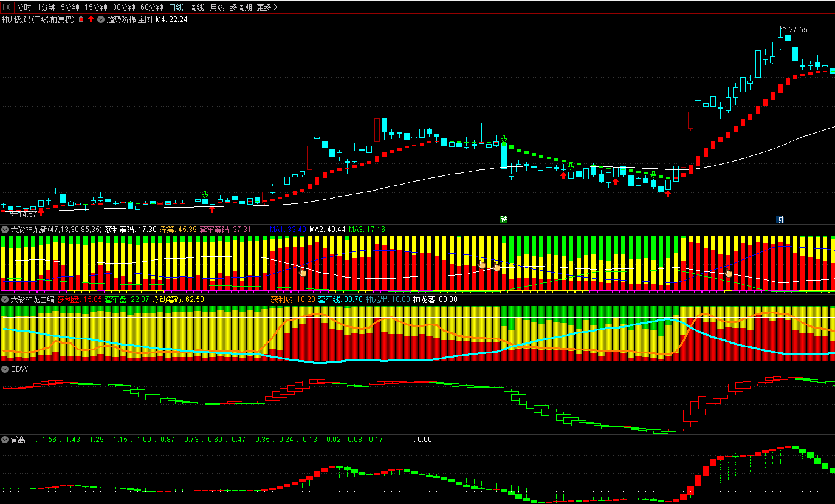This screenshot has height=504, width=835.
Task: Click the 27.55 high price label
Action: click(798, 30)
